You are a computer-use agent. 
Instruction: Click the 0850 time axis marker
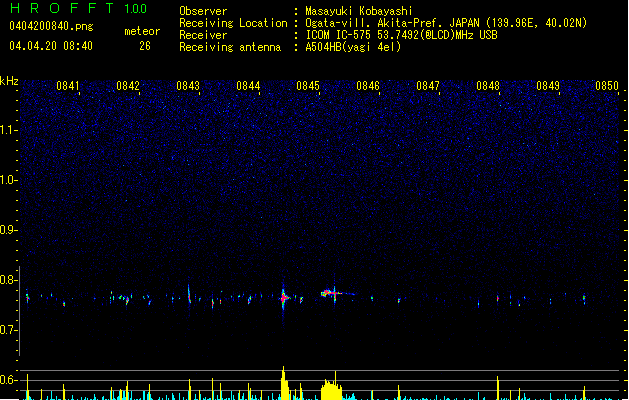click(607, 86)
